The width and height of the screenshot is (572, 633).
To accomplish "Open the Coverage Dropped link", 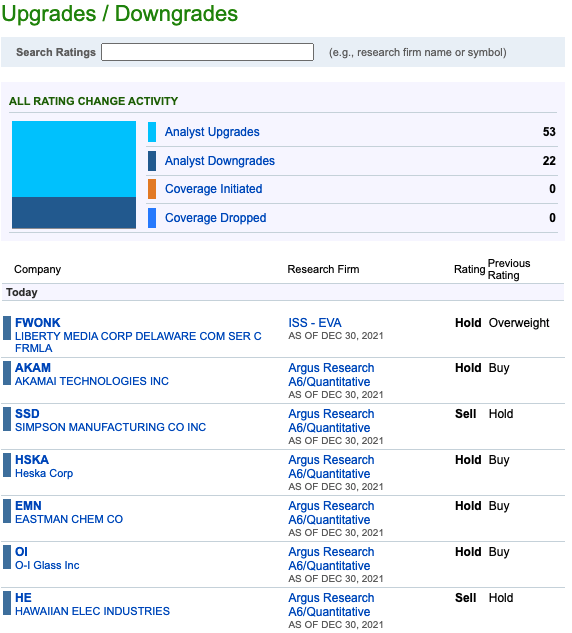I will [x=216, y=218].
